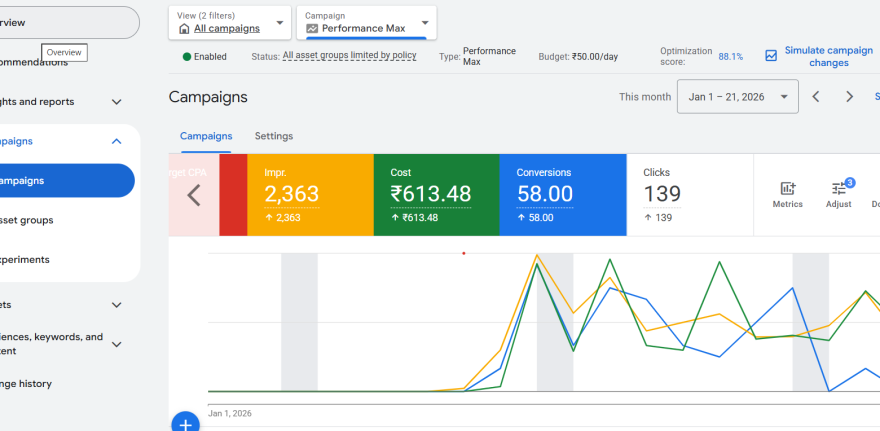Select the green Cost metric card

[x=435, y=195]
